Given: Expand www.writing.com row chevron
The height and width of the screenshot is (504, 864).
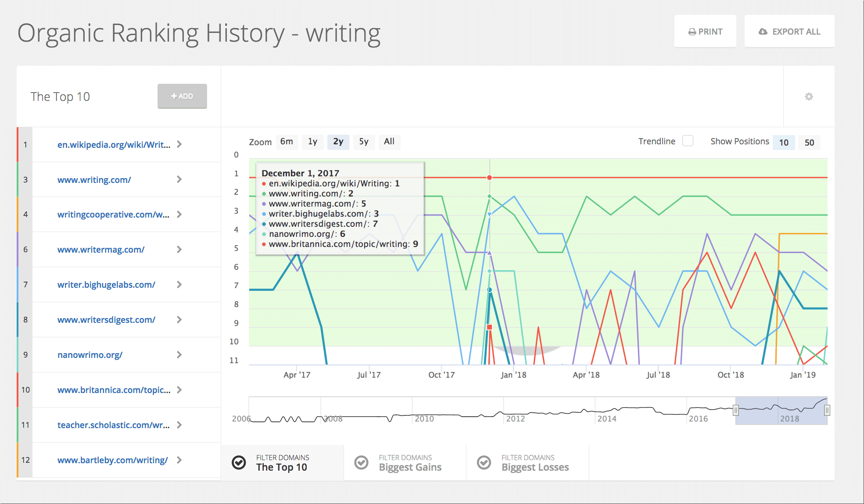Looking at the screenshot, I should coord(179,179).
